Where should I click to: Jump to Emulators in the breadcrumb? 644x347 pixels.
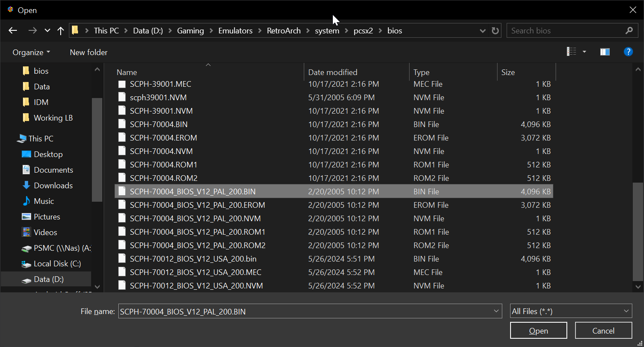(x=235, y=31)
